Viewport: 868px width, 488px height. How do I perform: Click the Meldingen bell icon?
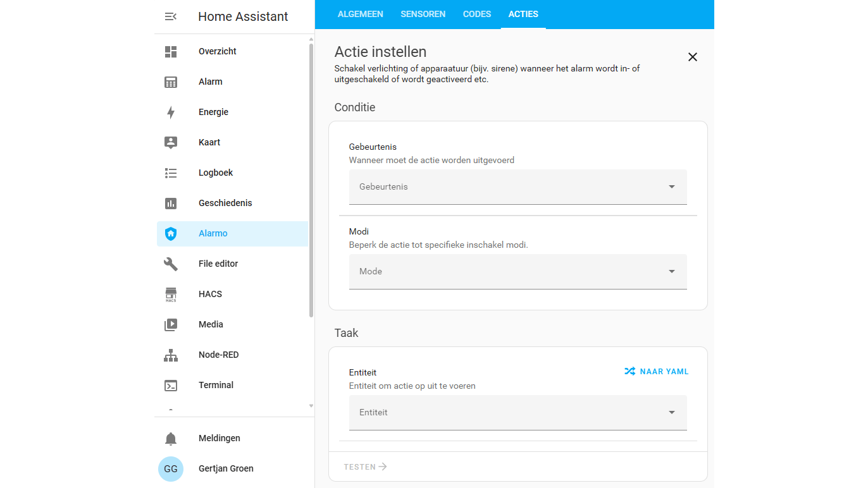click(x=171, y=438)
